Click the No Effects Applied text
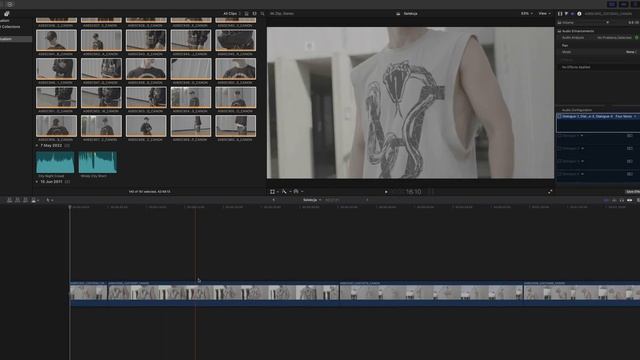This screenshot has width=640, height=360. [x=576, y=67]
